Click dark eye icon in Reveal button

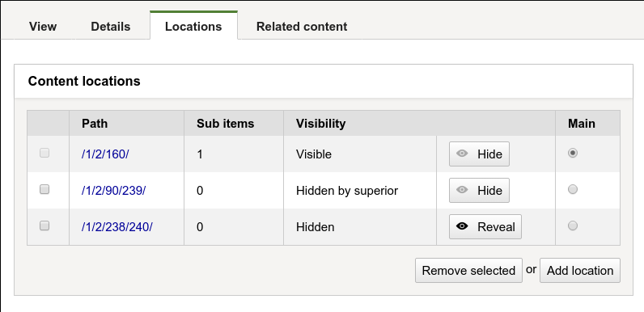tap(462, 226)
